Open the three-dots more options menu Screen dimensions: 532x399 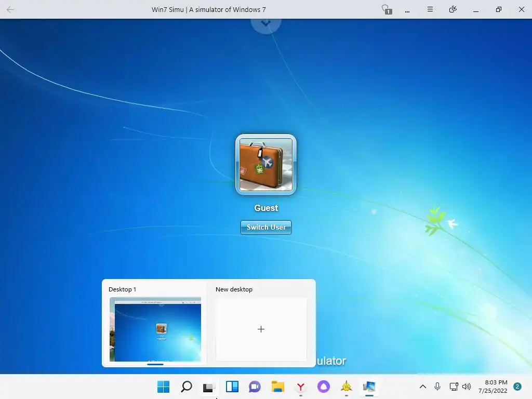pos(407,11)
